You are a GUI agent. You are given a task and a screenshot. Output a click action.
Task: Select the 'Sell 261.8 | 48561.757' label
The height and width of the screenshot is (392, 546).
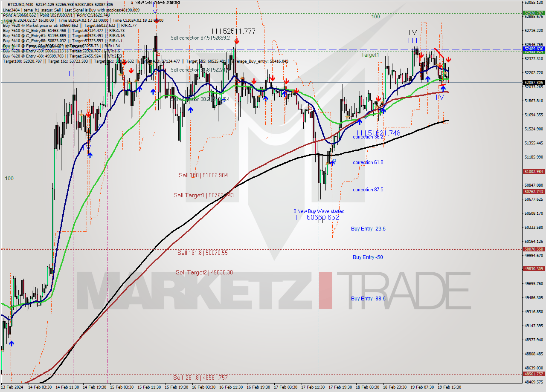coord(200,378)
